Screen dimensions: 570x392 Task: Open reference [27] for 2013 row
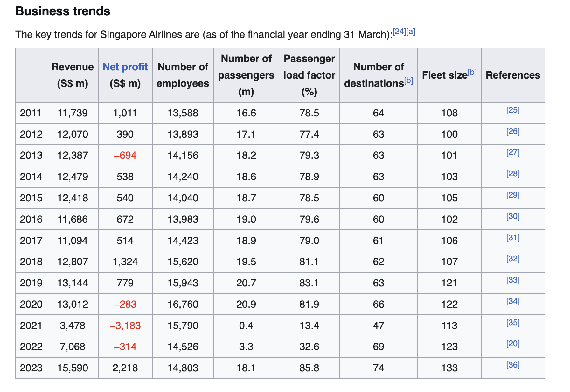[x=513, y=152]
